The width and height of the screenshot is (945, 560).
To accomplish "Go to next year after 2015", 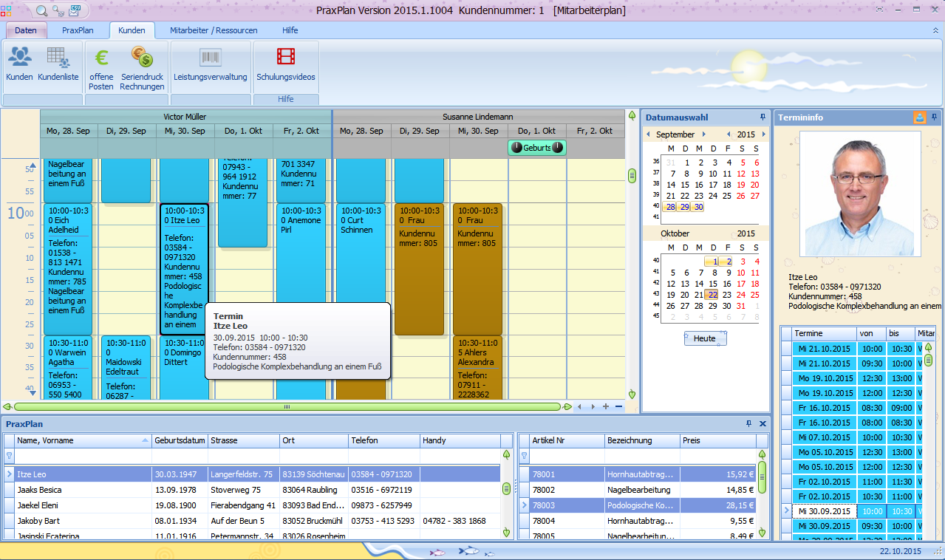I will 763,134.
